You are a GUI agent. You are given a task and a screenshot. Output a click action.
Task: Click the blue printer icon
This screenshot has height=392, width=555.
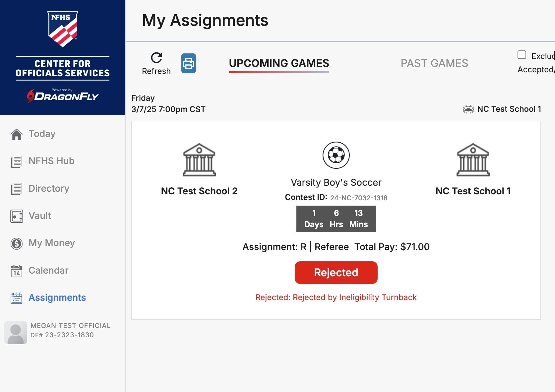pos(188,63)
